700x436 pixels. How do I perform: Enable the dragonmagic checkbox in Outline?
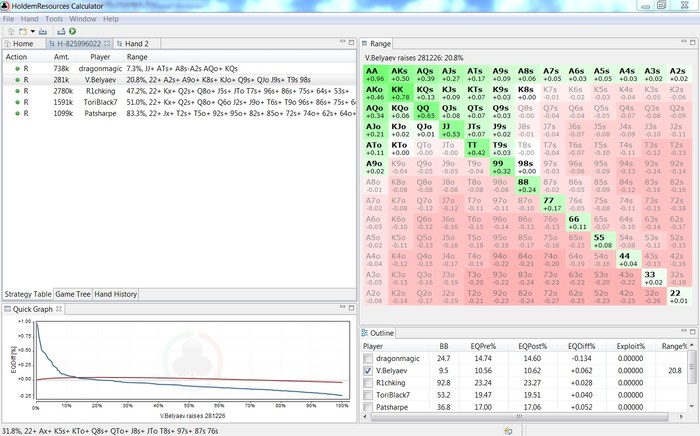pos(368,358)
